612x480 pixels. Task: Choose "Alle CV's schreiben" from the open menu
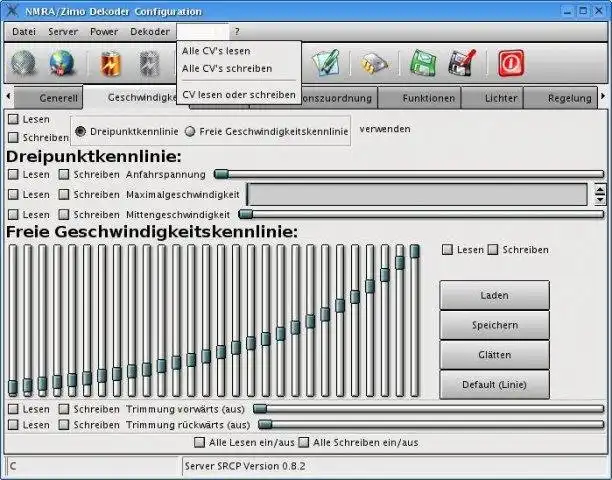239,69
